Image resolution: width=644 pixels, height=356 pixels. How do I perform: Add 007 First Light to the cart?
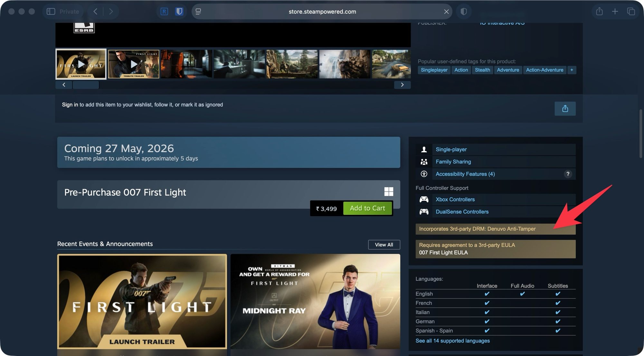point(367,208)
